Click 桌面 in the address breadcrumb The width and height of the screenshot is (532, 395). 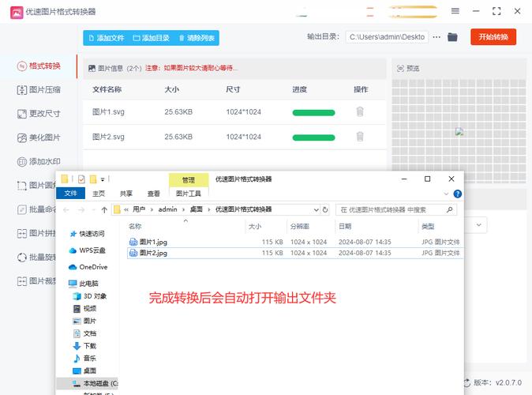point(196,209)
